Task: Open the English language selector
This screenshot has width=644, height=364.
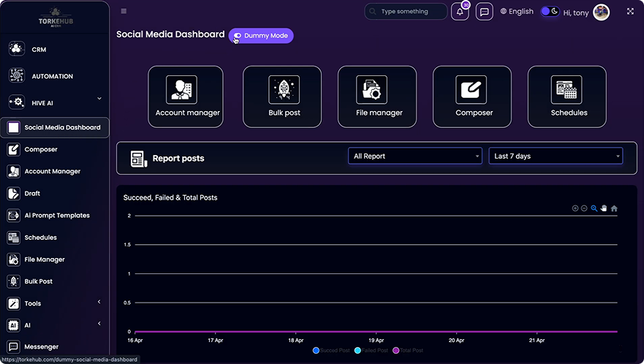Action: point(517,12)
